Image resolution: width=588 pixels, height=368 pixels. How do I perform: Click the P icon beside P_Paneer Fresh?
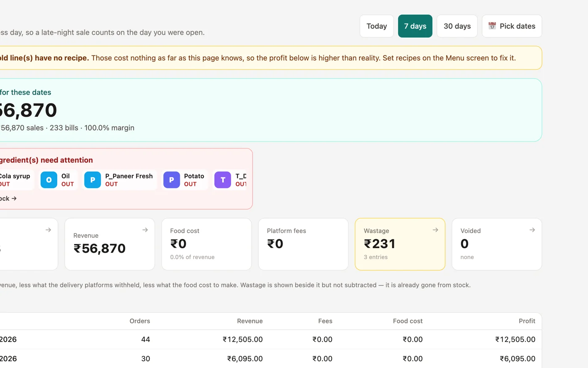pyautogui.click(x=92, y=180)
